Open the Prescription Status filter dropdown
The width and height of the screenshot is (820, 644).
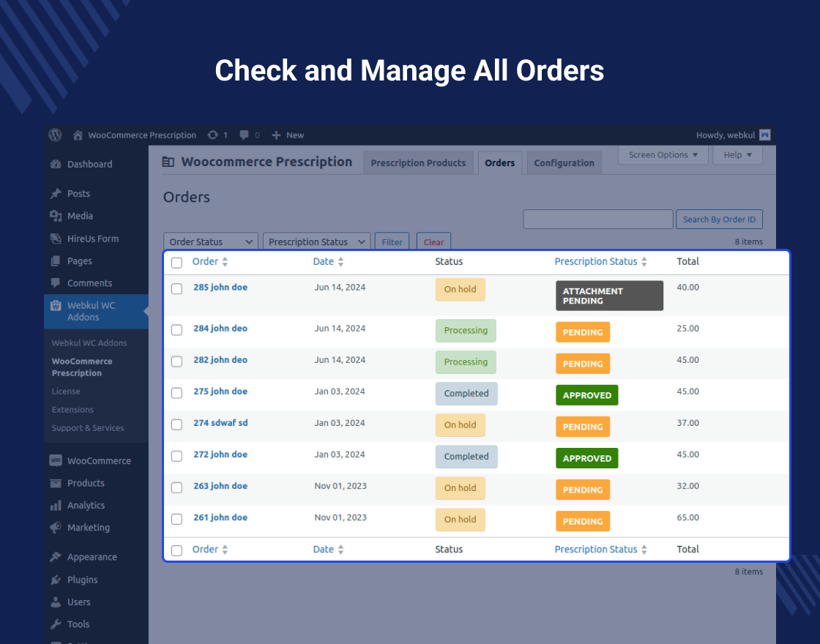click(x=316, y=241)
